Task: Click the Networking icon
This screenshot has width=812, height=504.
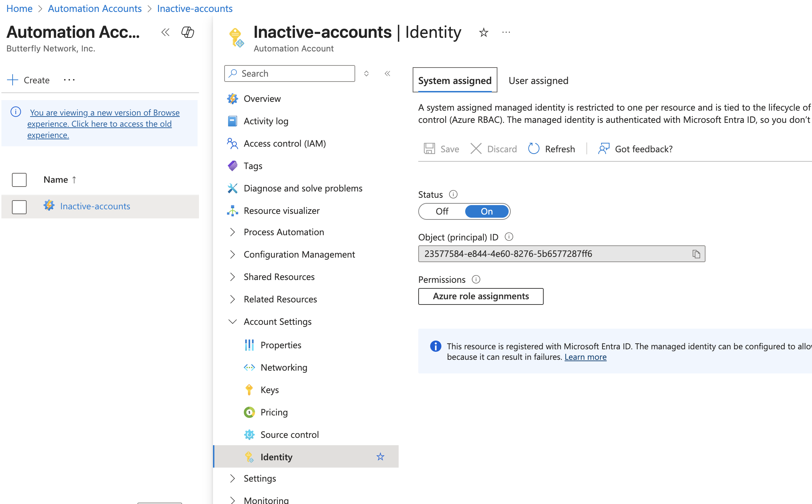Action: click(x=249, y=367)
